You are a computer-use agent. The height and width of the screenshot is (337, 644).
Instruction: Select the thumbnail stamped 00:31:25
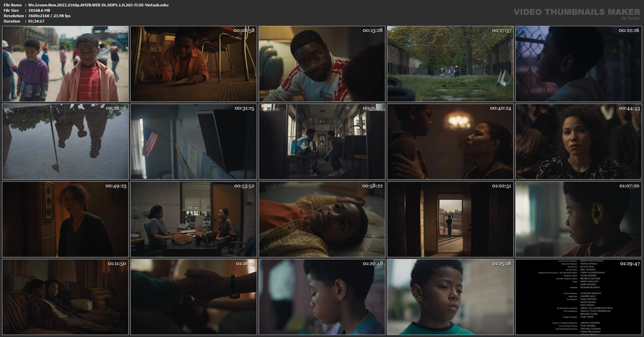click(x=194, y=142)
